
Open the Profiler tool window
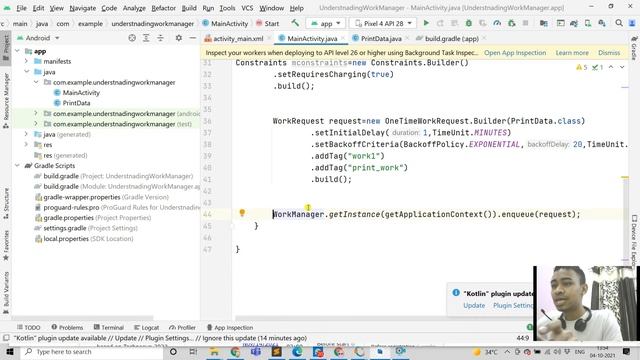[x=182, y=327]
